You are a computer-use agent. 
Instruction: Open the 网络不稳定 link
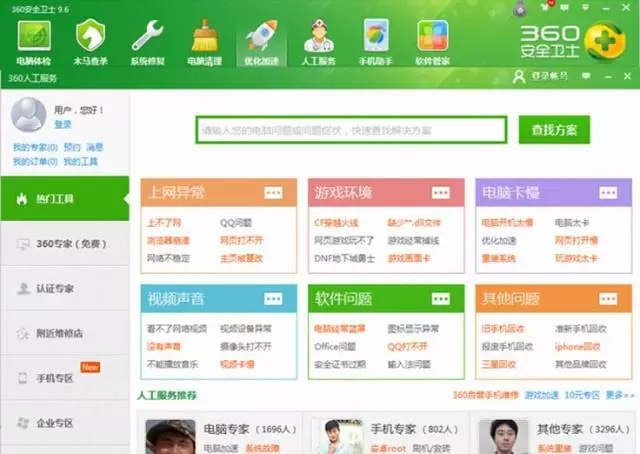(168, 258)
